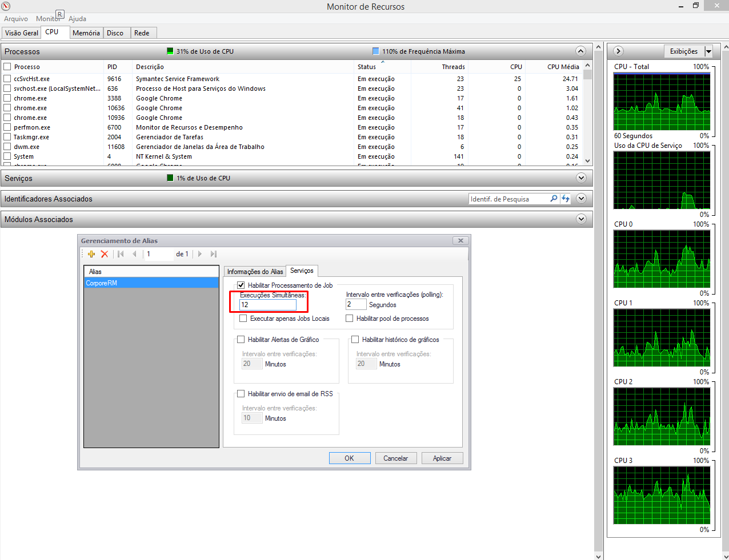Viewport: 729px width, 560px height.
Task: Open the Informações do Alias tab
Action: [256, 271]
